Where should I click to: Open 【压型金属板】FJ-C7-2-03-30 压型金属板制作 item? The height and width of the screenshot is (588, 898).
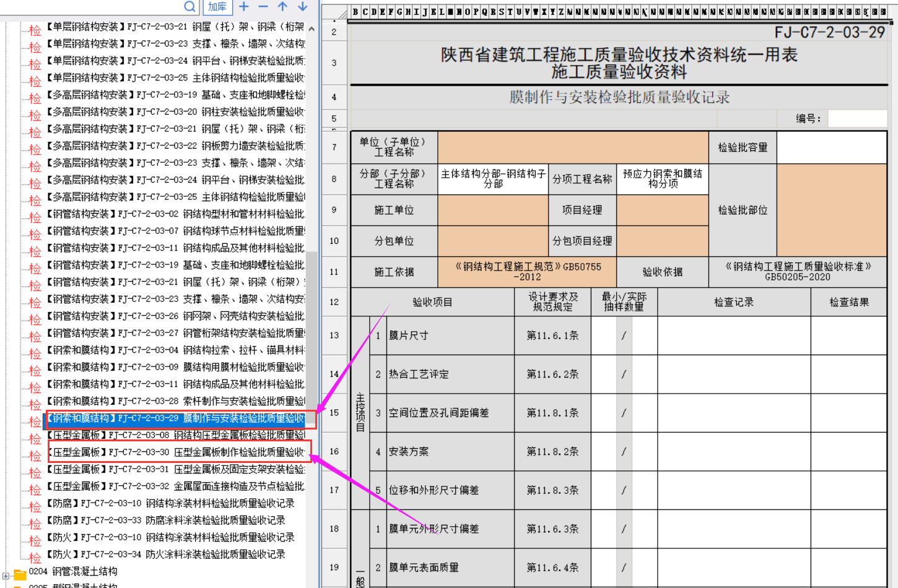click(x=175, y=452)
